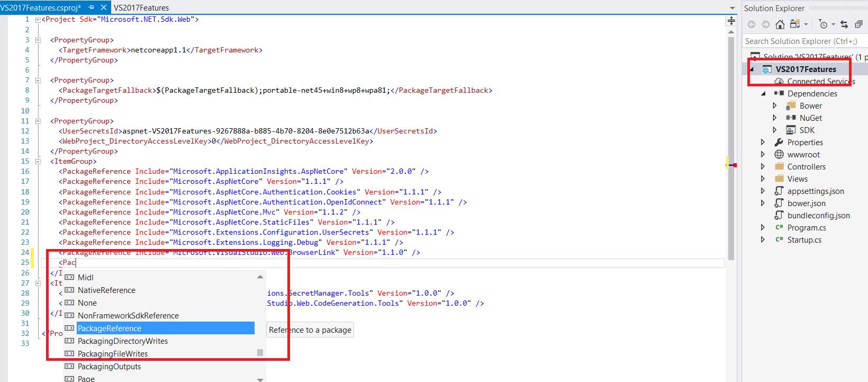
Task: Expand the Properties node
Action: point(763,143)
